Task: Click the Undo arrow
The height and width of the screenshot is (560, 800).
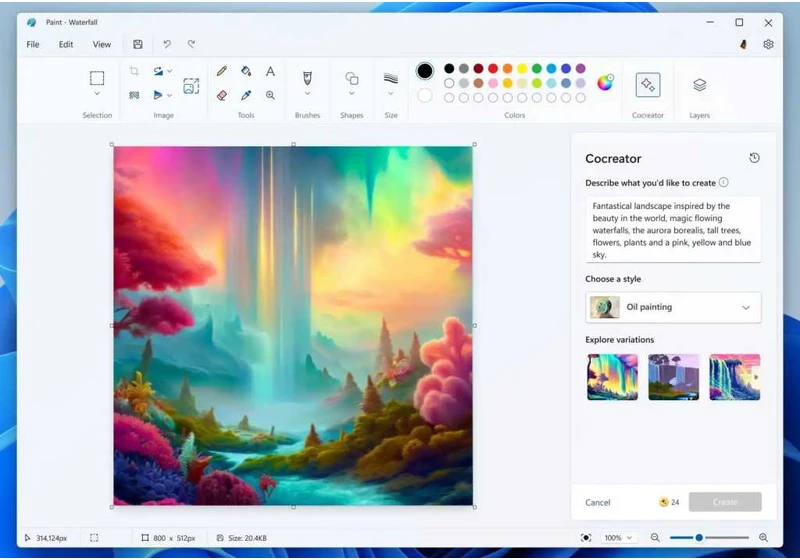Action: 167,44
